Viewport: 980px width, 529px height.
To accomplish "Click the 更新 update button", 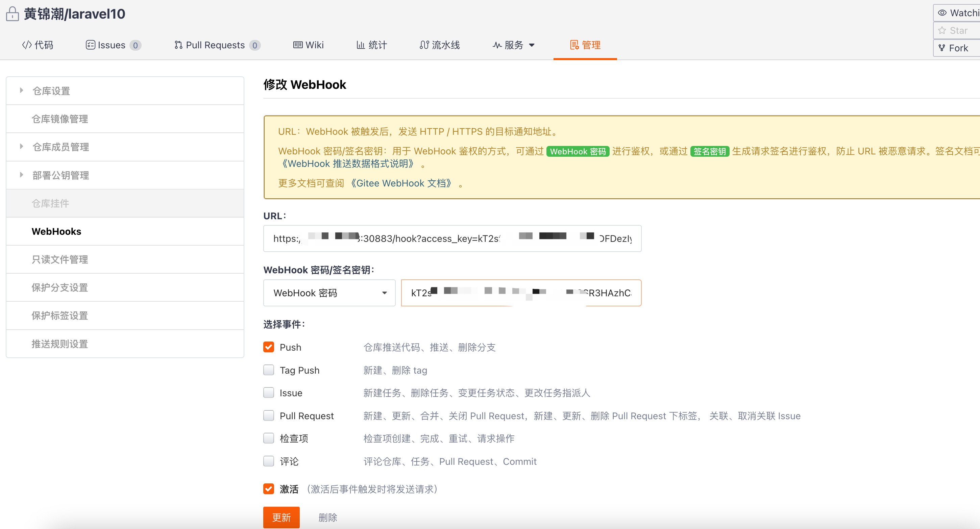I will coord(281,517).
